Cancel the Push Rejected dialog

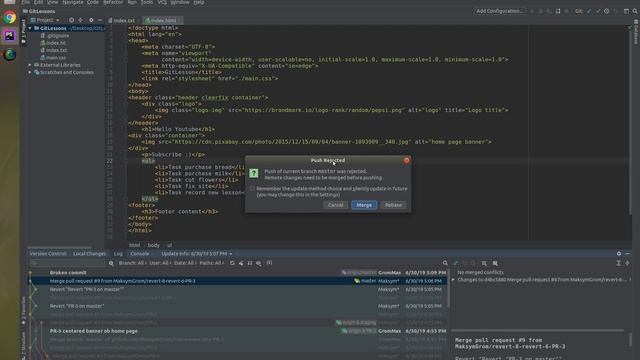pos(336,205)
